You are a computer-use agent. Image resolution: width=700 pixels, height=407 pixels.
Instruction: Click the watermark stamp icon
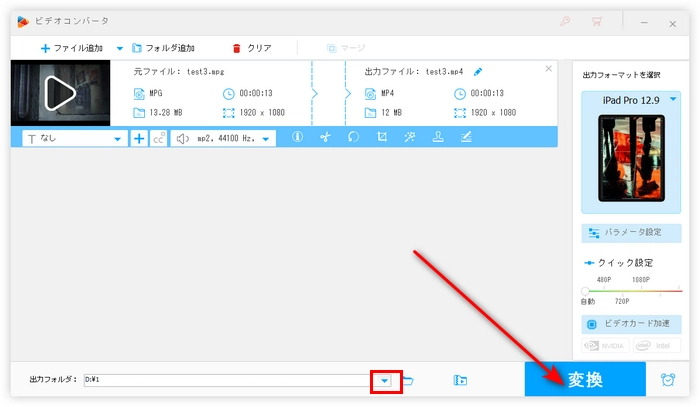(x=438, y=138)
